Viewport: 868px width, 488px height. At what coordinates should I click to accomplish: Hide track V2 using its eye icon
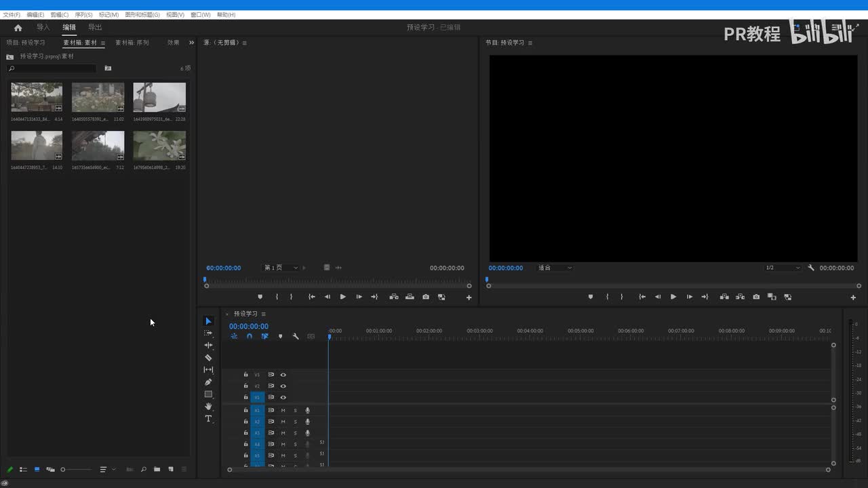283,386
